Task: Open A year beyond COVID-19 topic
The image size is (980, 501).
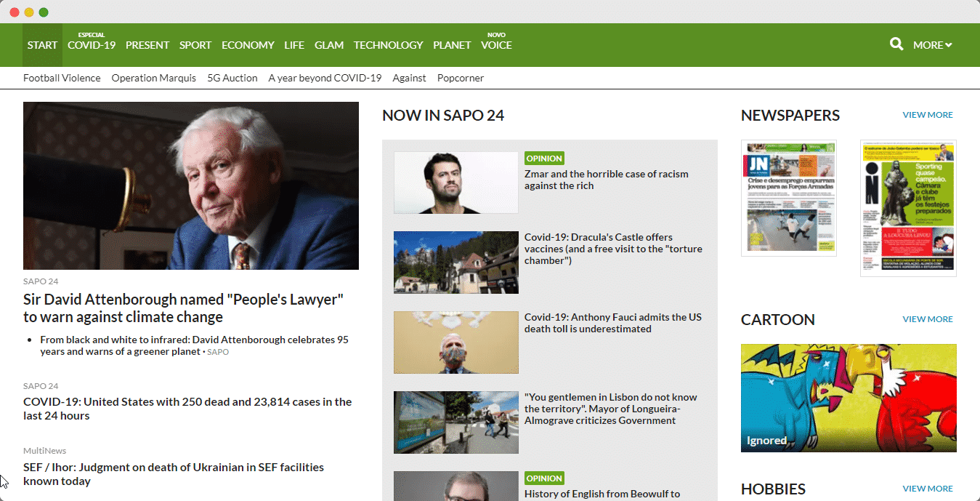Action: click(325, 78)
